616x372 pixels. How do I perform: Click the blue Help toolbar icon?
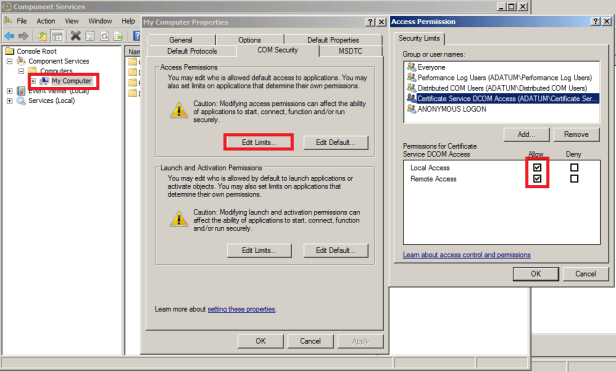click(137, 37)
